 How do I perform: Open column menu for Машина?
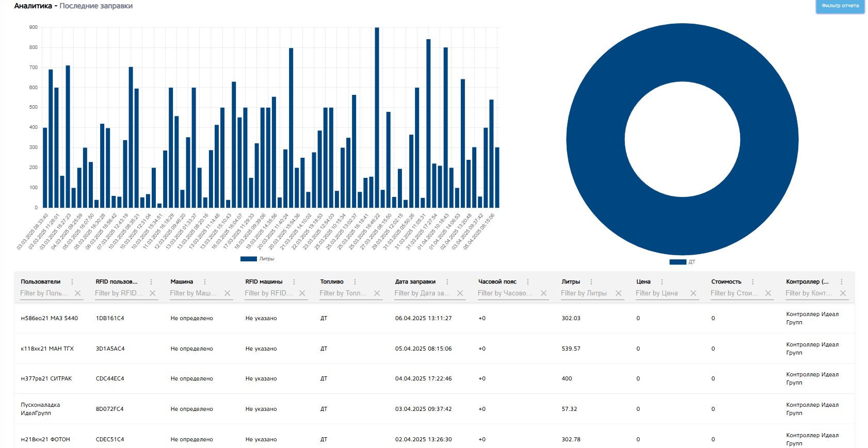[x=205, y=282]
